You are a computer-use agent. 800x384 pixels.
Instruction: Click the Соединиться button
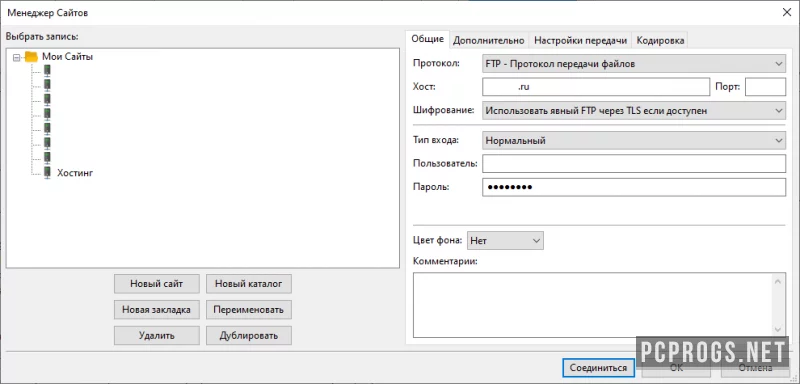coord(598,367)
